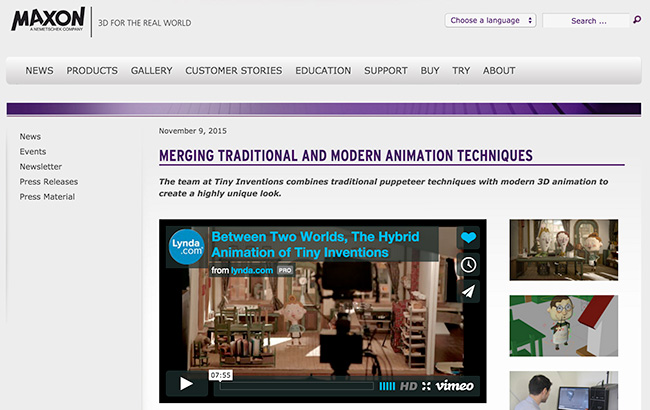Viewport: 650px width, 410px height.
Task: Share video with paper plane icon
Action: pyautogui.click(x=468, y=291)
